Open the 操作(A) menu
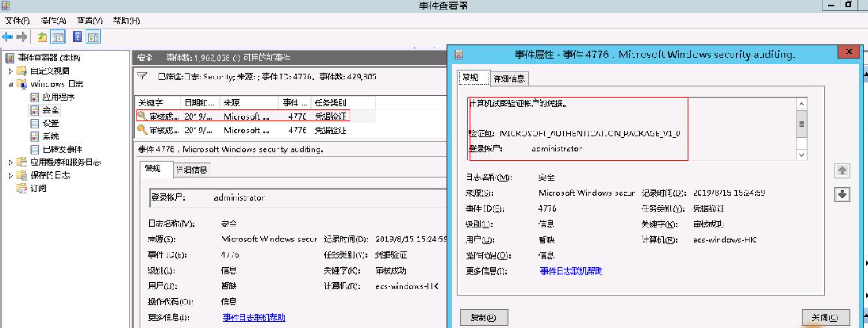Viewport: 868px width, 328px height. pos(53,20)
